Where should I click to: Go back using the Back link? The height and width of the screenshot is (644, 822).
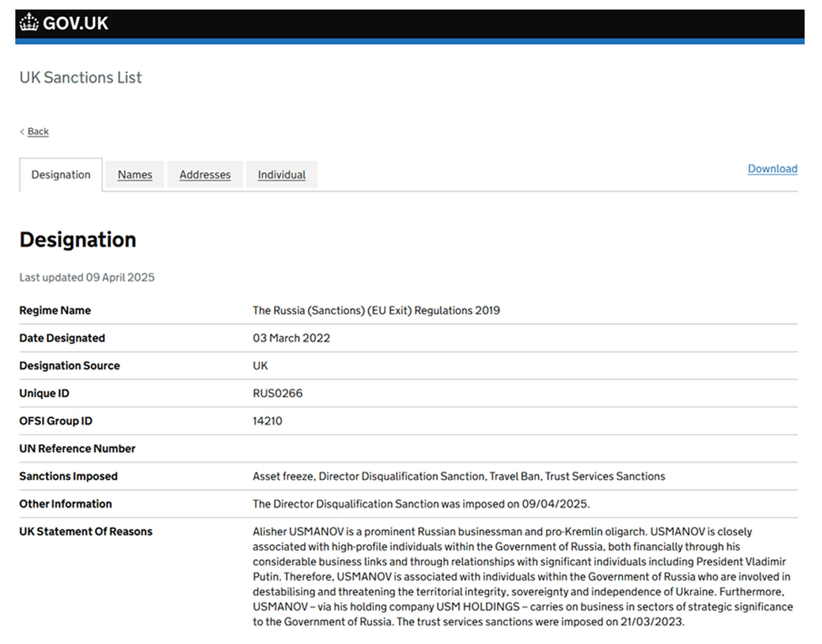pyautogui.click(x=38, y=132)
